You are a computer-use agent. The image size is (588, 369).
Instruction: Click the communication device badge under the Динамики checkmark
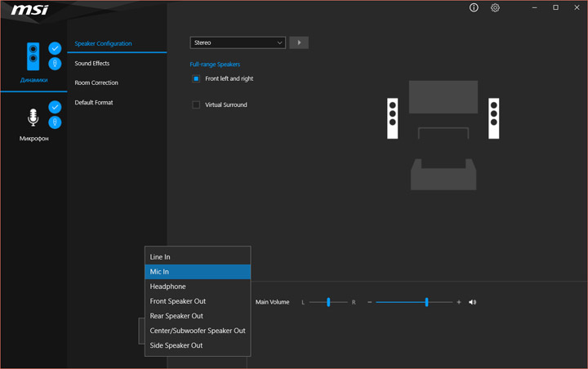[x=55, y=64]
